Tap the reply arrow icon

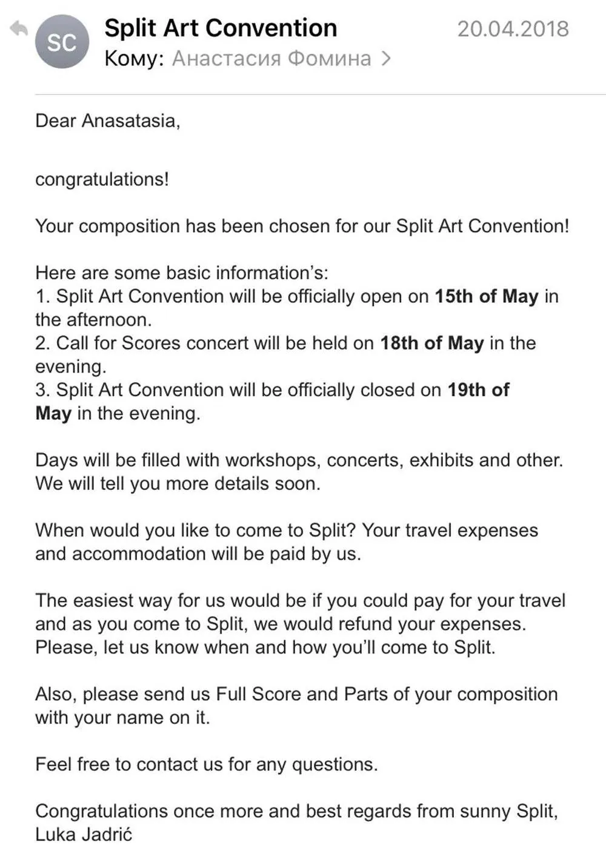(19, 28)
